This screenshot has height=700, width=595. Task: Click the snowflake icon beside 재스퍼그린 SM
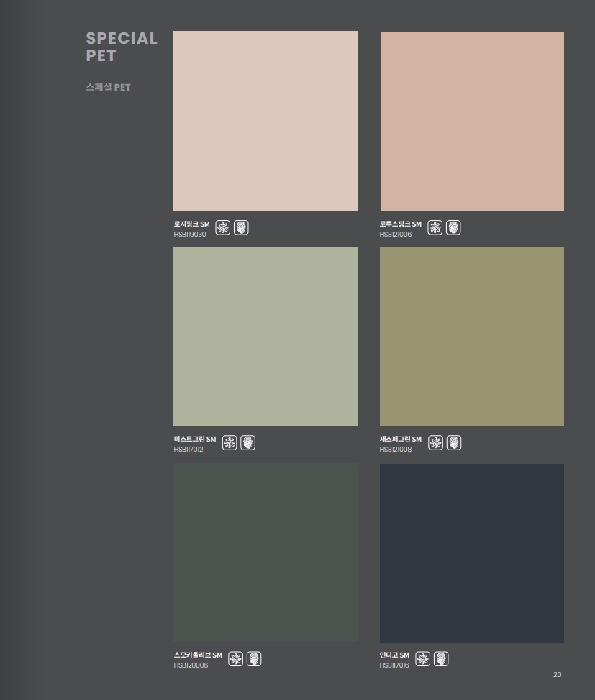coord(436,443)
